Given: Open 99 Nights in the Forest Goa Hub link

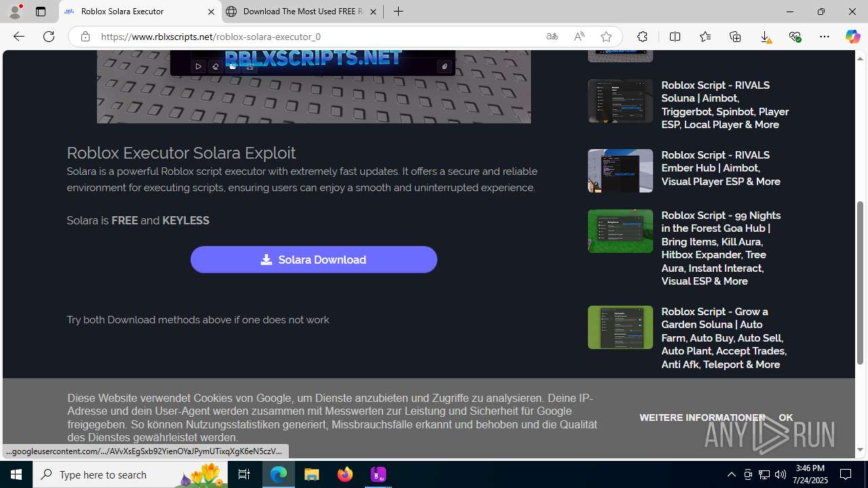Looking at the screenshot, I should pyautogui.click(x=722, y=248).
